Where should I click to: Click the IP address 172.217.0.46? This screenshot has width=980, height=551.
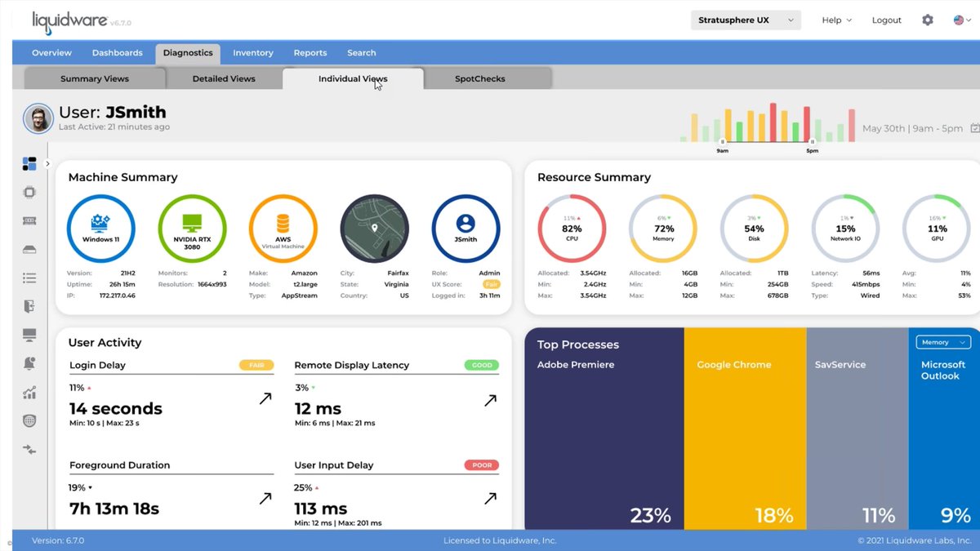tap(118, 295)
